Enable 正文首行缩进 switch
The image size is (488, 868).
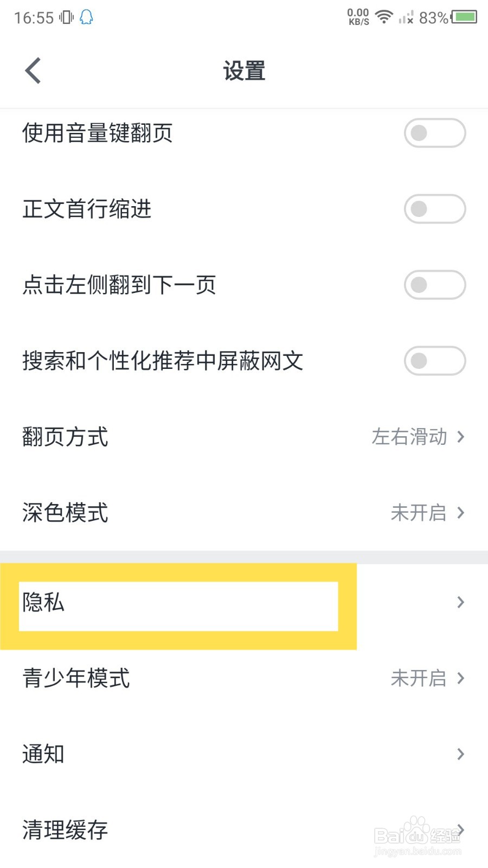[435, 209]
